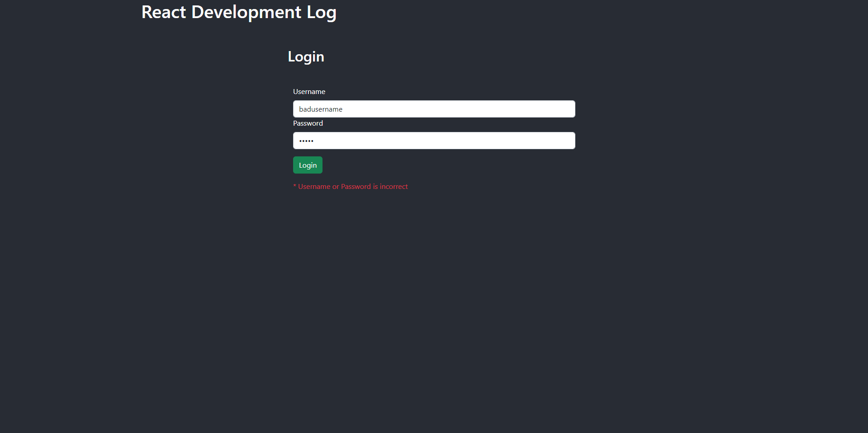This screenshot has height=433, width=868.
Task: Place cursor at right end of Password box
Action: [568, 141]
